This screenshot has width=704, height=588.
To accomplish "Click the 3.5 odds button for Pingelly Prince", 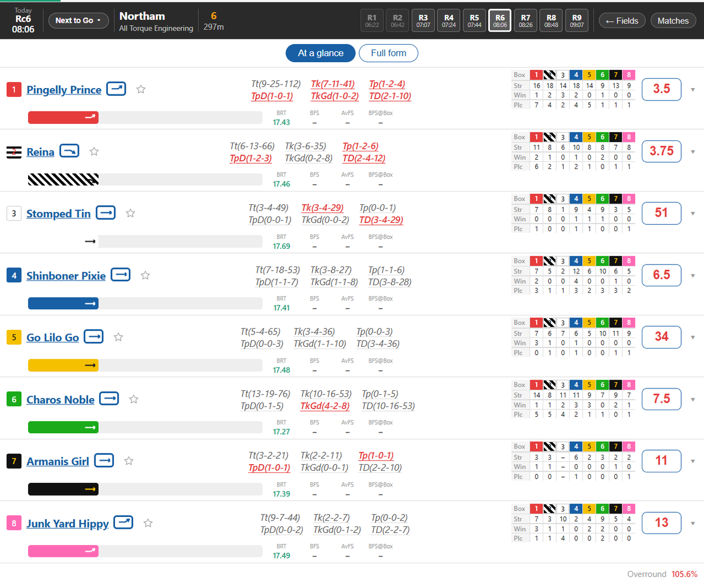I will (x=662, y=90).
